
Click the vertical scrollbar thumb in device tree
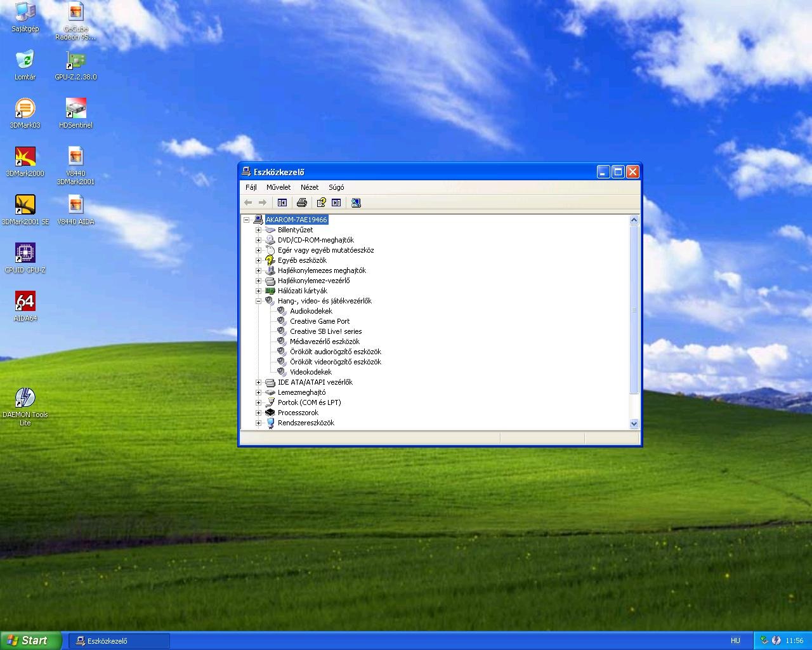click(x=634, y=310)
